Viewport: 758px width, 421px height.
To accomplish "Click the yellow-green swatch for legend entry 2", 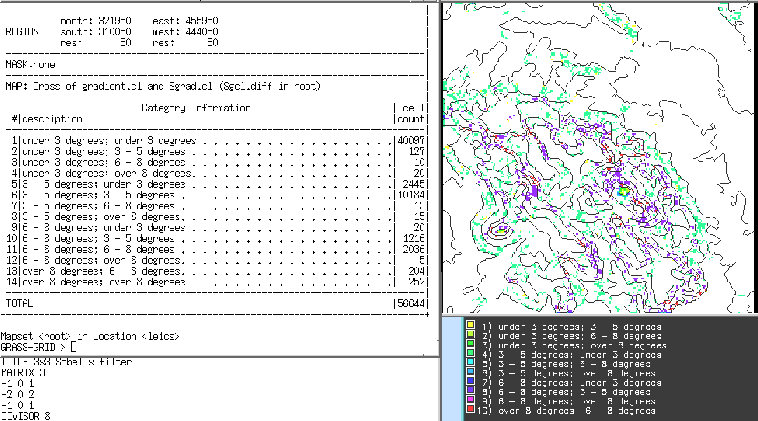I will [x=470, y=334].
